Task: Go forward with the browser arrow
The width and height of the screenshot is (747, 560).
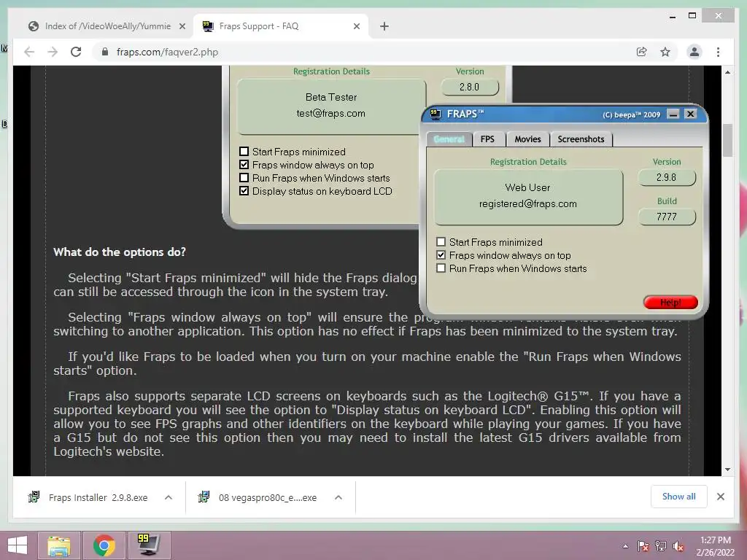Action: pyautogui.click(x=53, y=52)
